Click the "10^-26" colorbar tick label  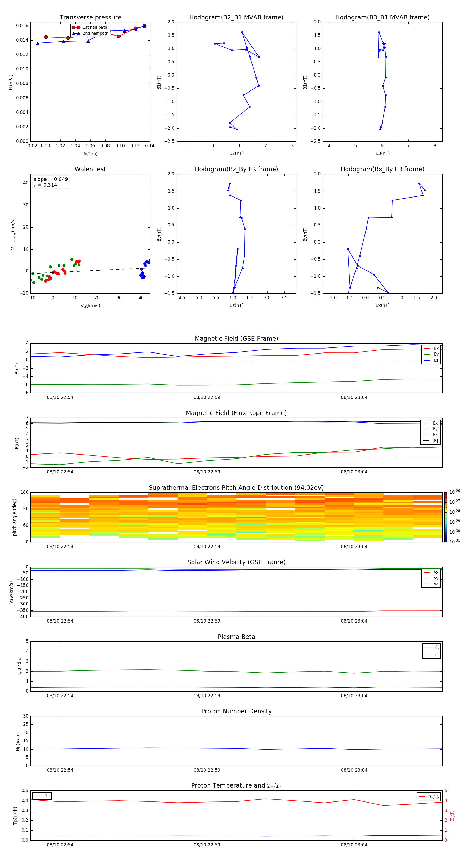tap(455, 492)
